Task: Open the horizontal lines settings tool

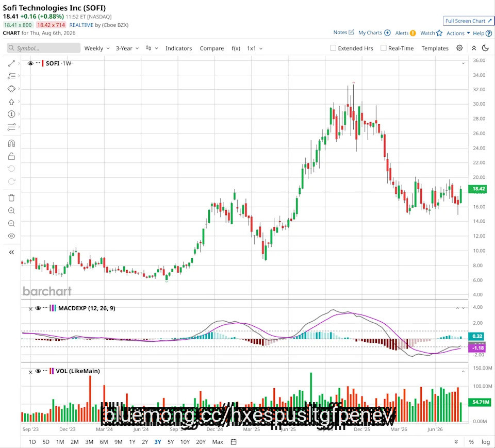Action: pyautogui.click(x=11, y=127)
